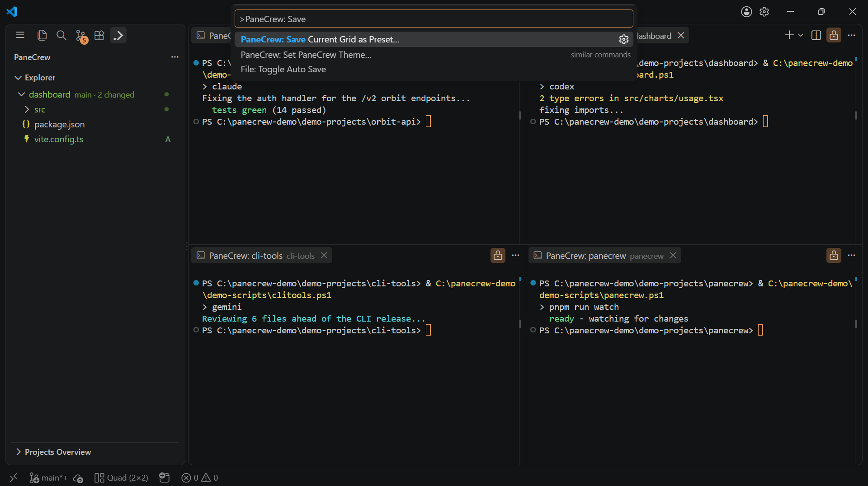Click the cli-tools terminal scrollbar
Viewport: 868px width, 486px height.
tap(520, 324)
